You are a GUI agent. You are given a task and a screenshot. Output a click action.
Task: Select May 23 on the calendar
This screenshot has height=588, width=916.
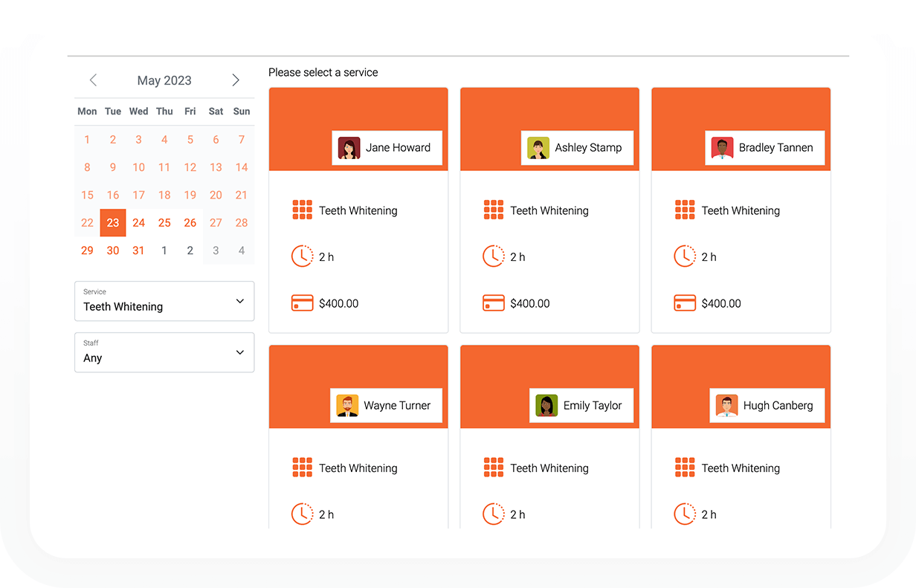tap(113, 223)
